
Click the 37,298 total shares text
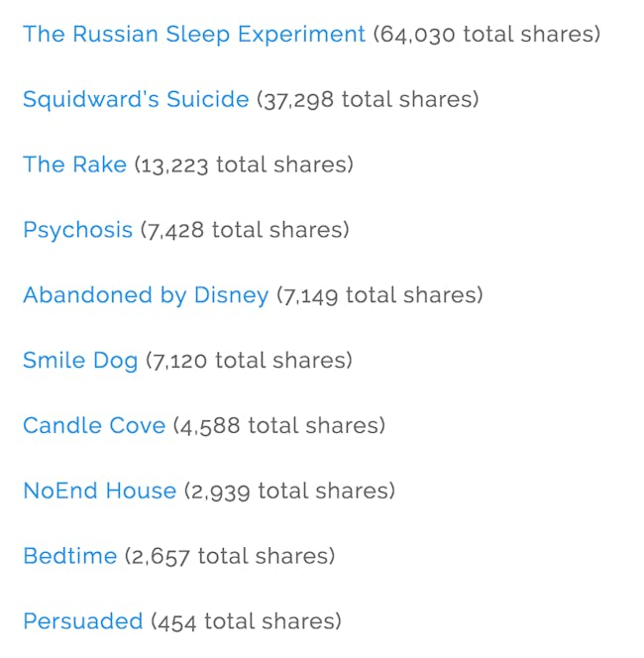coord(368,100)
